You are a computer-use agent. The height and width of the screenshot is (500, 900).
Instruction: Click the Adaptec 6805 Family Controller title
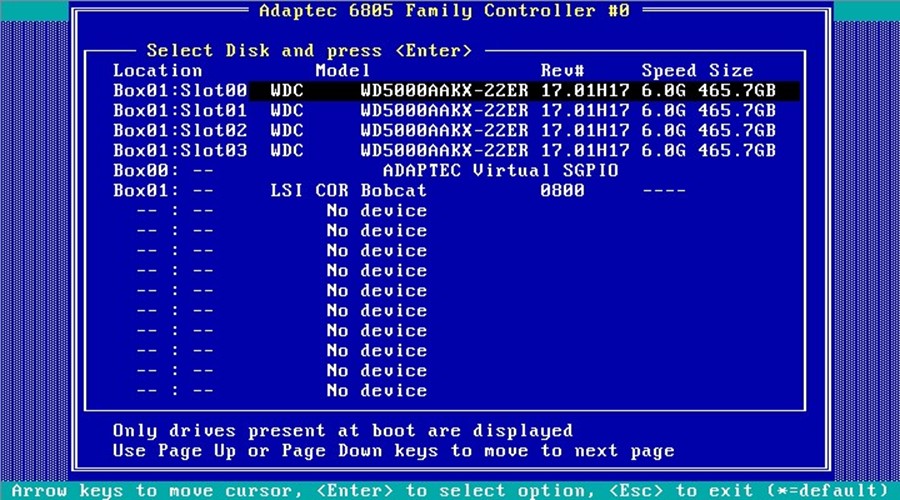(445, 12)
